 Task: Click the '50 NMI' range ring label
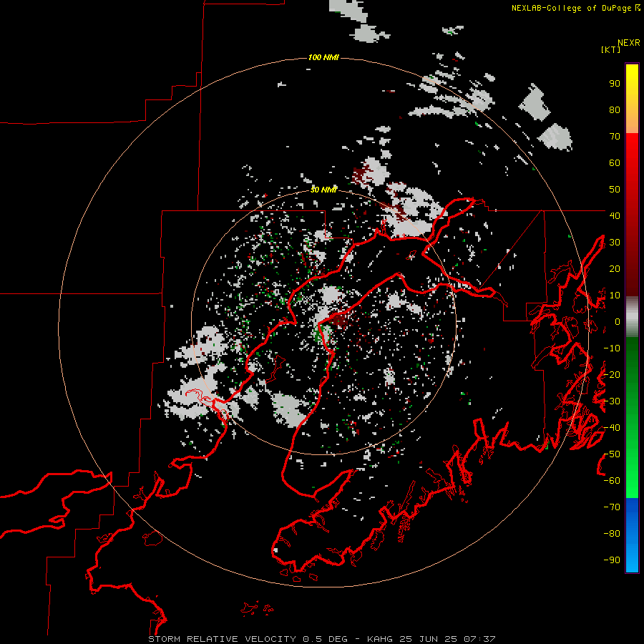tap(323, 190)
